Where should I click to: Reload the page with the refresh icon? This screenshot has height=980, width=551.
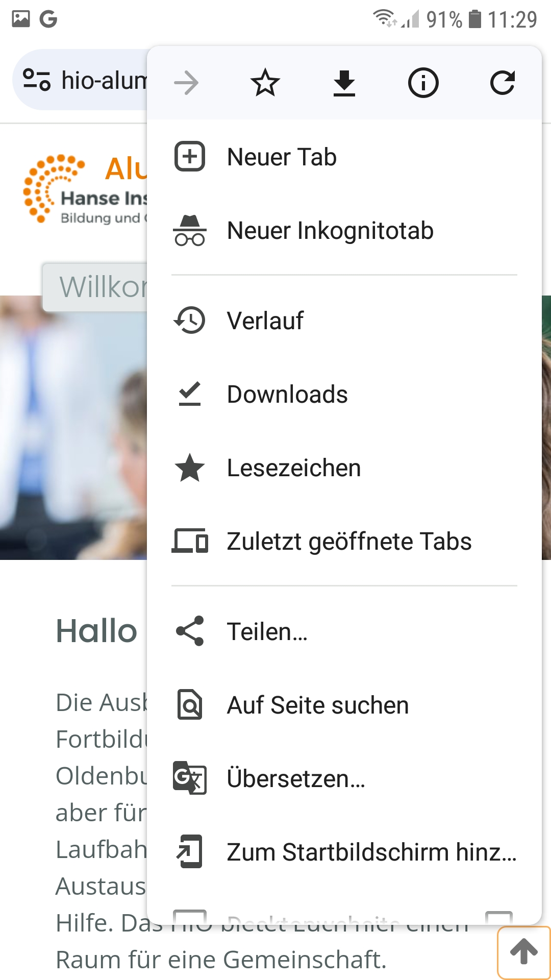[x=503, y=83]
